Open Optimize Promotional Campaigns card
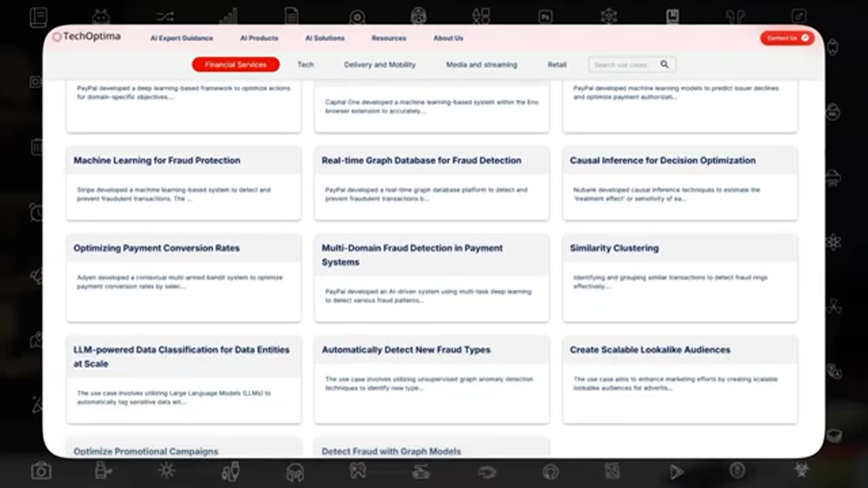This screenshot has height=488, width=868. [x=184, y=448]
